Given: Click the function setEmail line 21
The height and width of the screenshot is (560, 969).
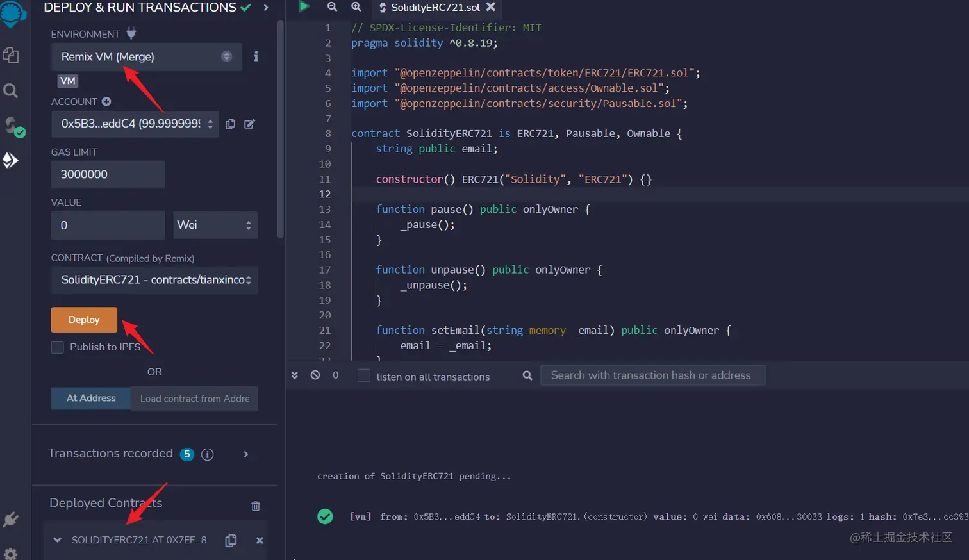Looking at the screenshot, I should pos(553,331).
